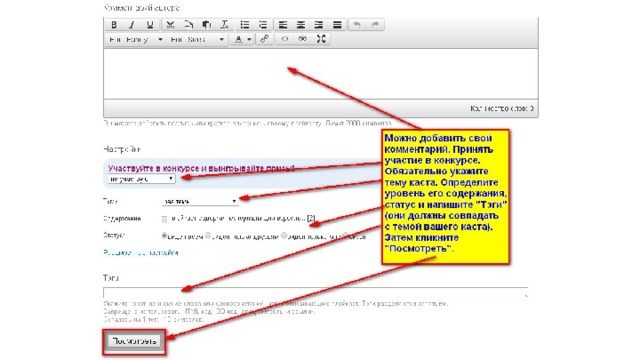
Task: Switch the editor to fullscreen mode
Action: 322,39
